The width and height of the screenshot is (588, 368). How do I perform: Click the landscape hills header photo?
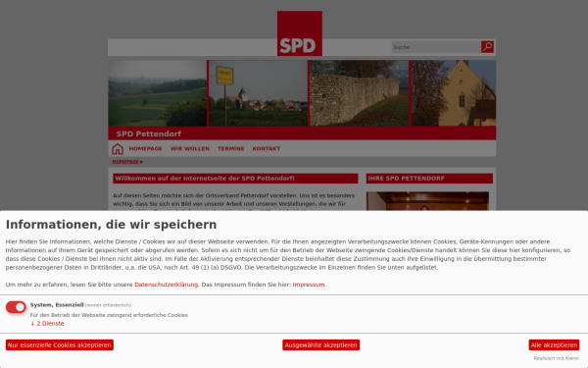pyautogui.click(x=158, y=93)
